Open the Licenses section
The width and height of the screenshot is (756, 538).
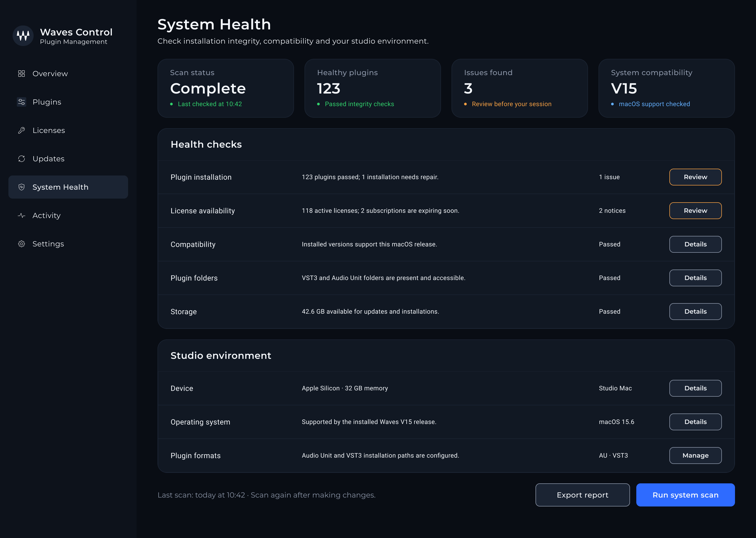point(68,131)
